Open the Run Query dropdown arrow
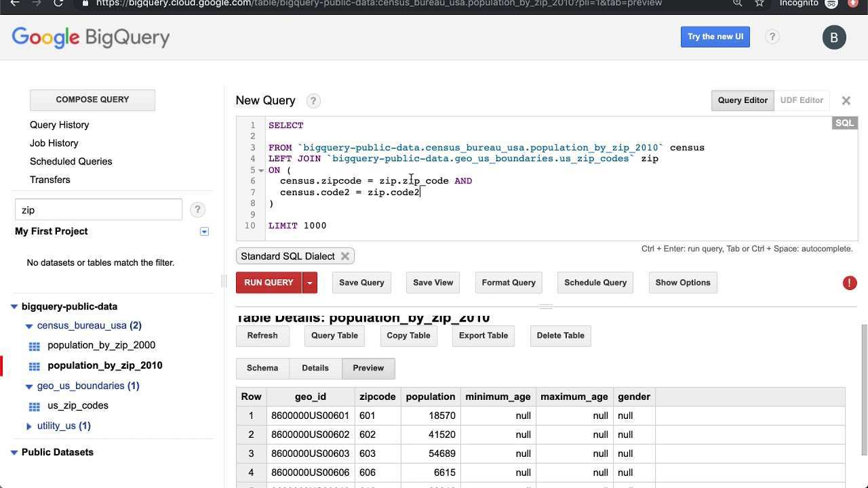 pos(310,283)
